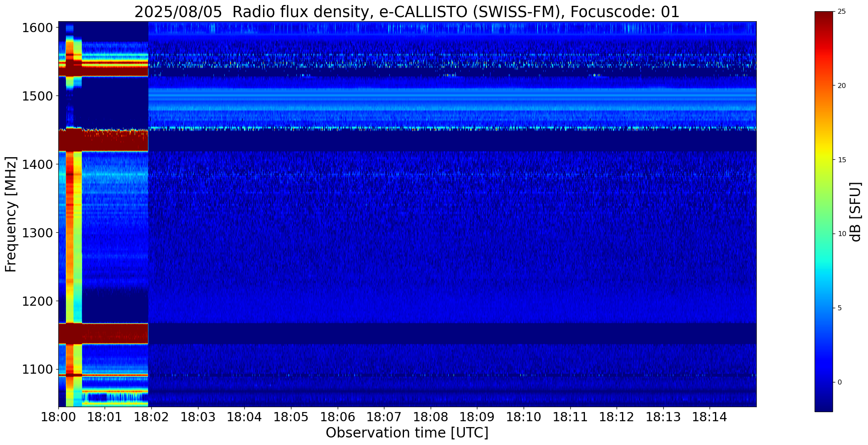Click the dark red top of the colorbar
The image size is (868, 445).
tap(824, 19)
